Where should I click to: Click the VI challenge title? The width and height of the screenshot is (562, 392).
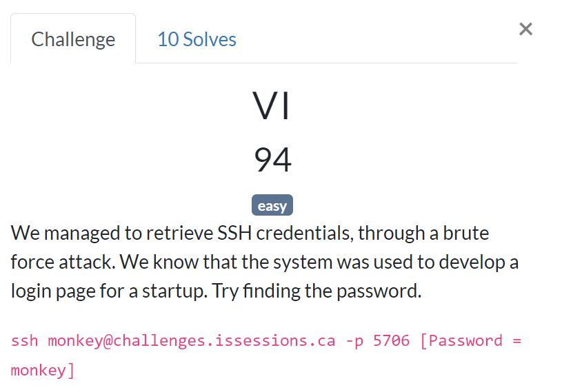click(272, 107)
